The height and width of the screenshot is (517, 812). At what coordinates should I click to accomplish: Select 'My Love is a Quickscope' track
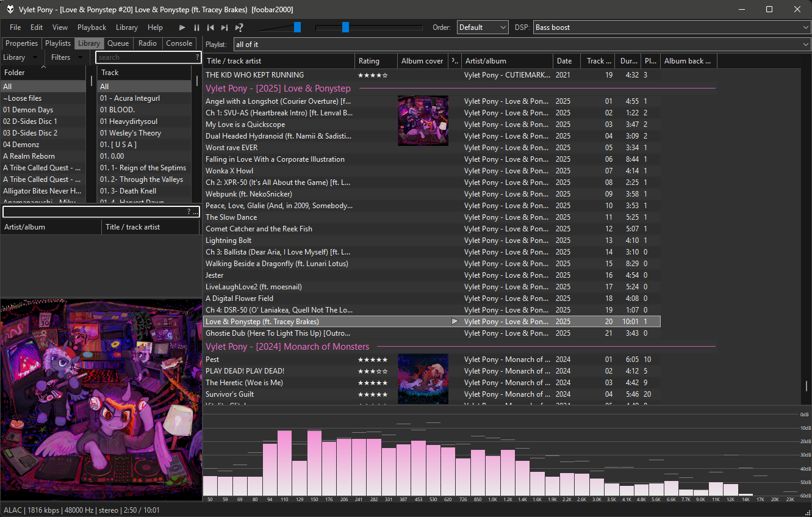point(432,125)
